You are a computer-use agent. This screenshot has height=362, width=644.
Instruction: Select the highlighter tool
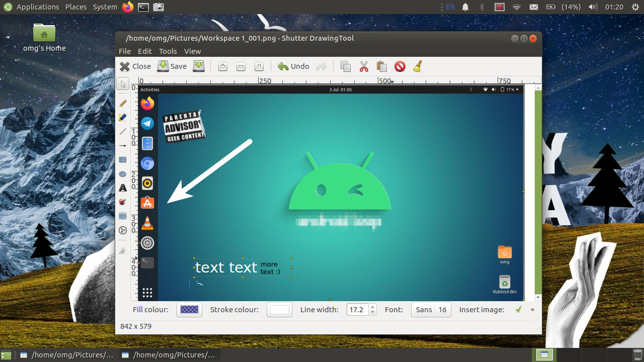pos(122,117)
